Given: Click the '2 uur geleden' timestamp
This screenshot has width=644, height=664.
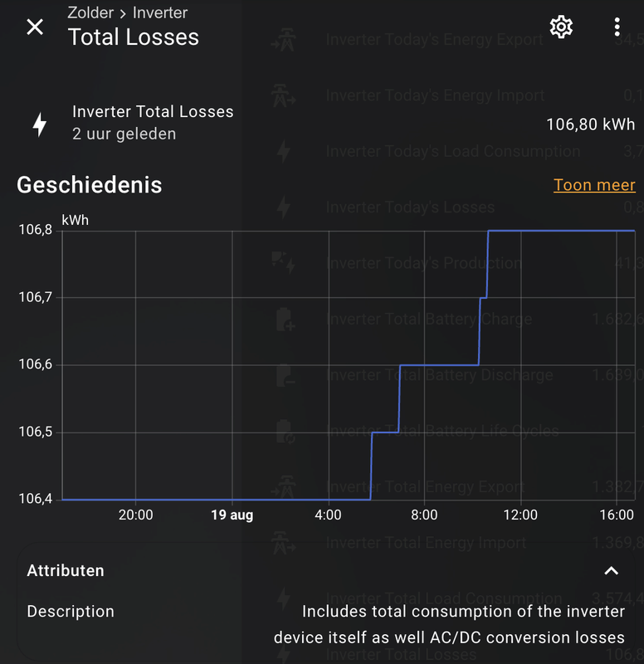Looking at the screenshot, I should [124, 134].
